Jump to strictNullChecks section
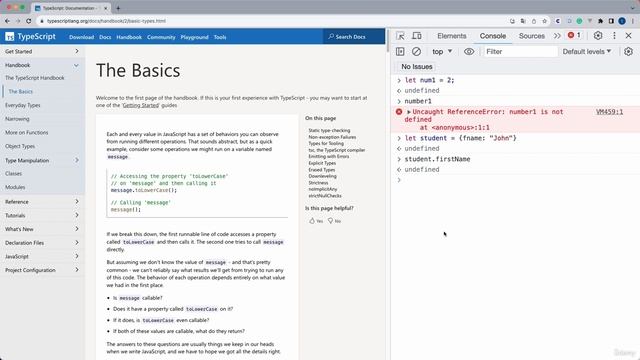 tap(325, 196)
